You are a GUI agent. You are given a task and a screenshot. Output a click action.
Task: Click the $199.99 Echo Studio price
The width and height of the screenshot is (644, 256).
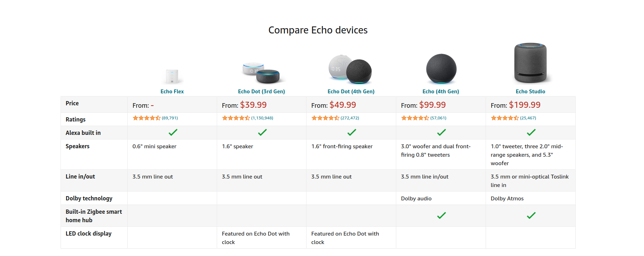[524, 105]
